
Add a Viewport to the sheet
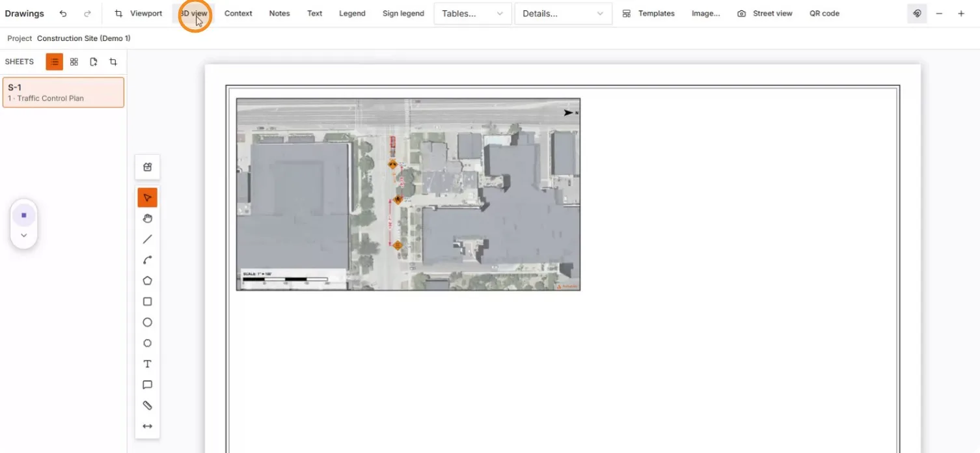coord(139,14)
